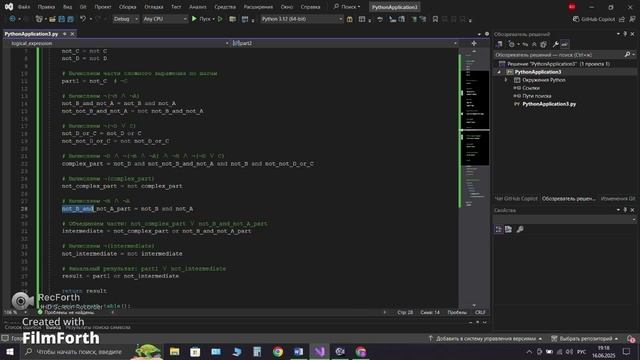Screen dimensions: 640x360
Task: Click the Undo arrow icon
Action: (x=83, y=19)
